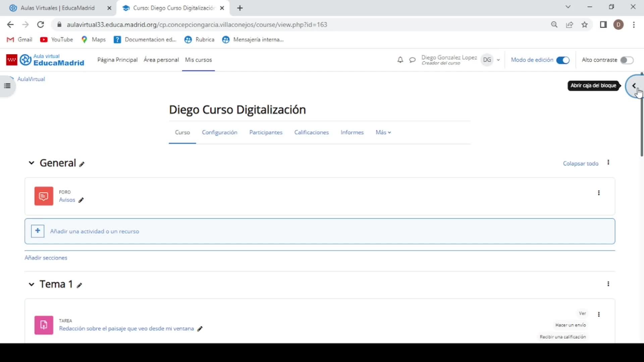Enable the Alto contraste switch
The height and width of the screenshot is (362, 644).
coord(626,60)
